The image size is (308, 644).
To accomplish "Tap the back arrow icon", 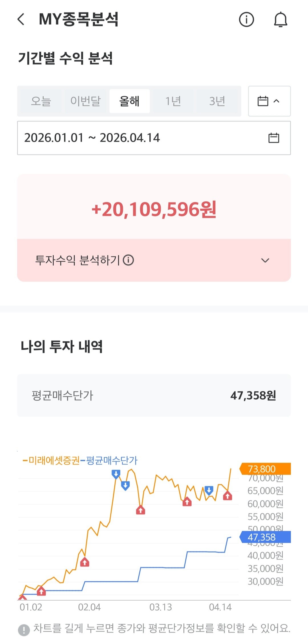I will point(21,19).
